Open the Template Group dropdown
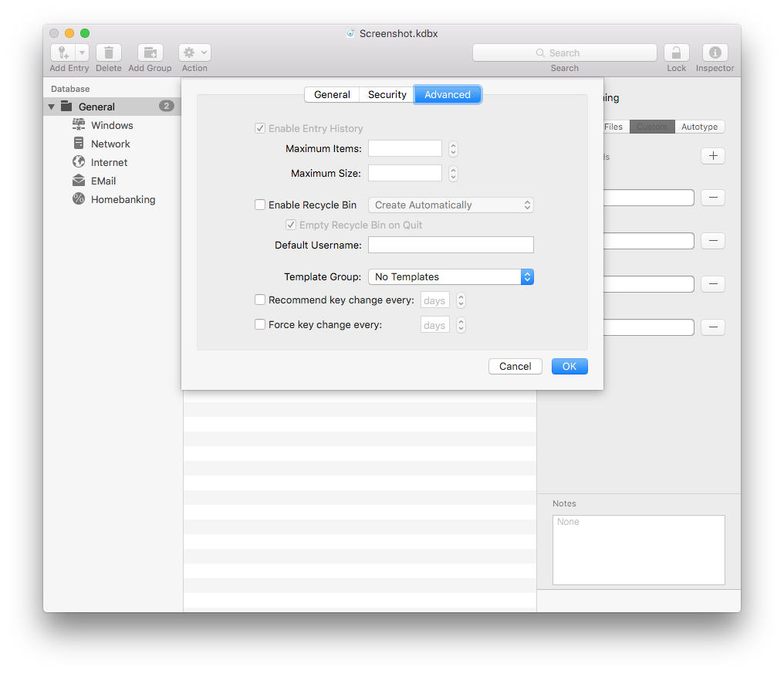 451,276
